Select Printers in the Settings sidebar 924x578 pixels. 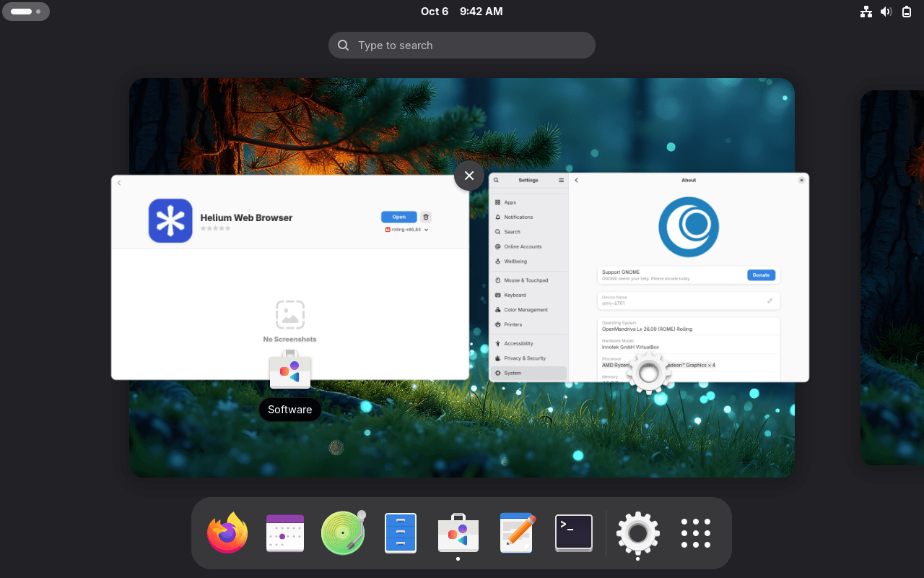click(x=529, y=324)
